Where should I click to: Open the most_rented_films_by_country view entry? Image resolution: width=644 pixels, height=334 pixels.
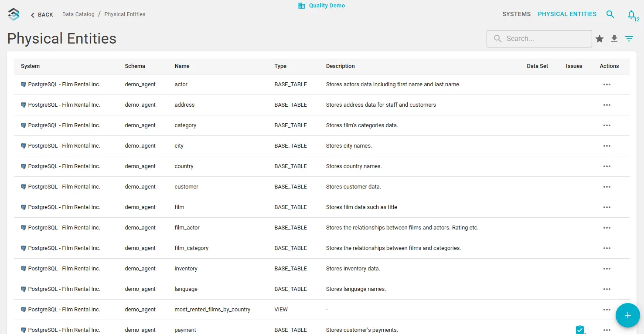point(212,310)
